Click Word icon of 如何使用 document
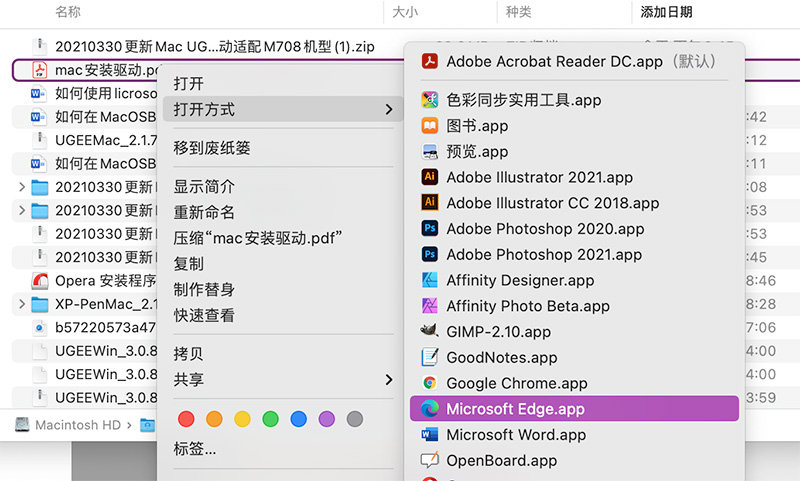 click(x=37, y=93)
